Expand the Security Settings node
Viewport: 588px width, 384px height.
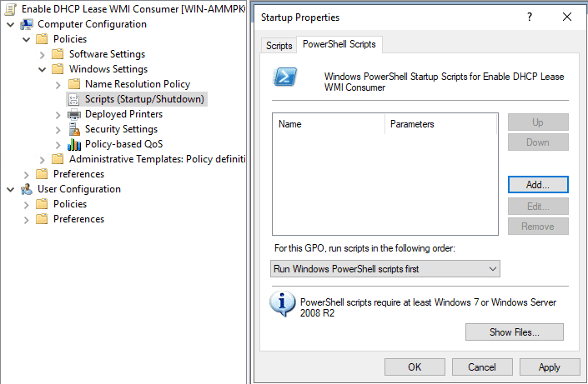58,130
